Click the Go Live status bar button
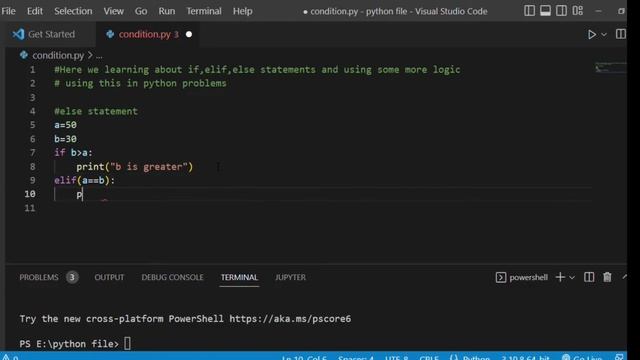 pyautogui.click(x=582, y=358)
